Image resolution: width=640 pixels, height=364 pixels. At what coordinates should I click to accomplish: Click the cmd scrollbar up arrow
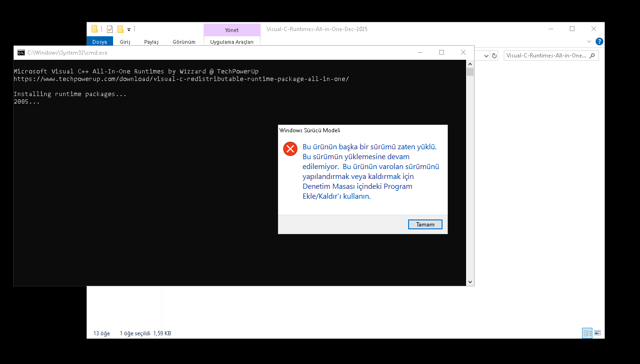pyautogui.click(x=470, y=64)
